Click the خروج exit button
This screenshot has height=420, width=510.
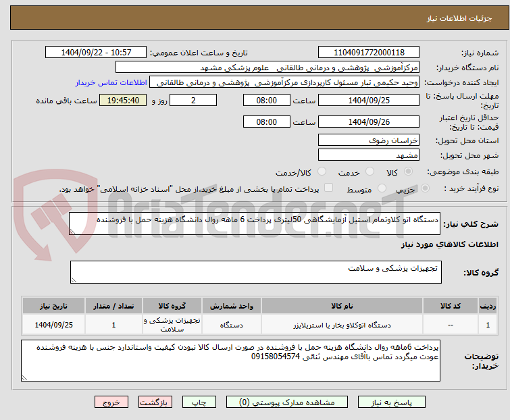pos(111,402)
